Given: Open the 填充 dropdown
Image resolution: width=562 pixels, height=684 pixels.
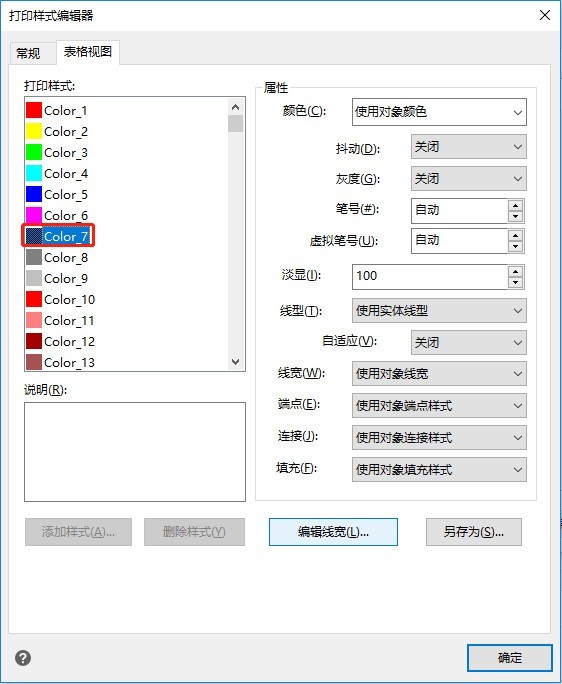Looking at the screenshot, I should [439, 469].
